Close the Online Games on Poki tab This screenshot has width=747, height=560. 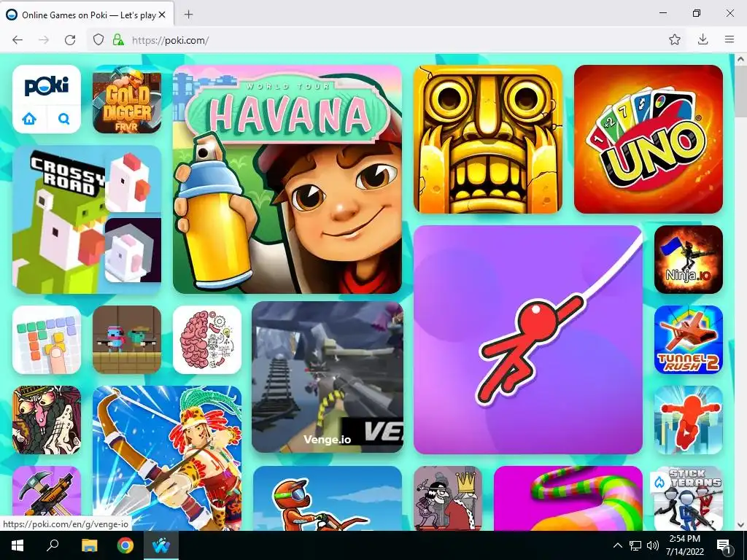point(162,15)
